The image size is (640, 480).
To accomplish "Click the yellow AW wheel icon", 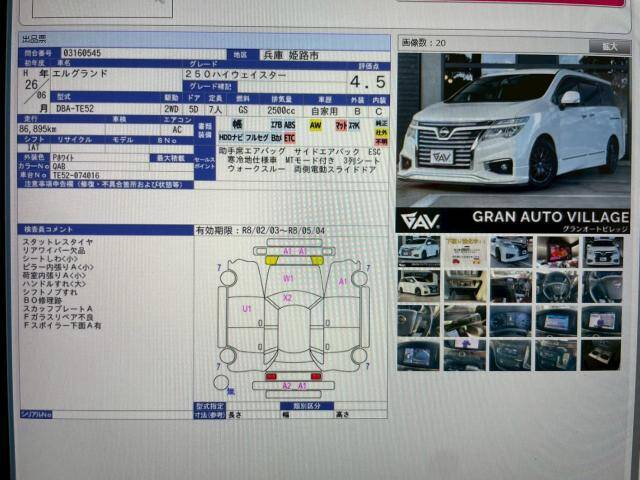I will point(315,125).
